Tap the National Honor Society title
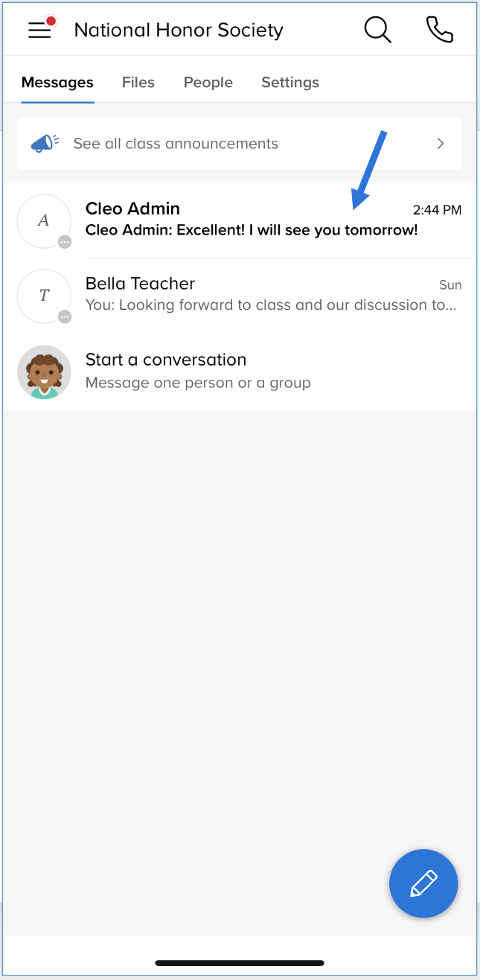 179,31
